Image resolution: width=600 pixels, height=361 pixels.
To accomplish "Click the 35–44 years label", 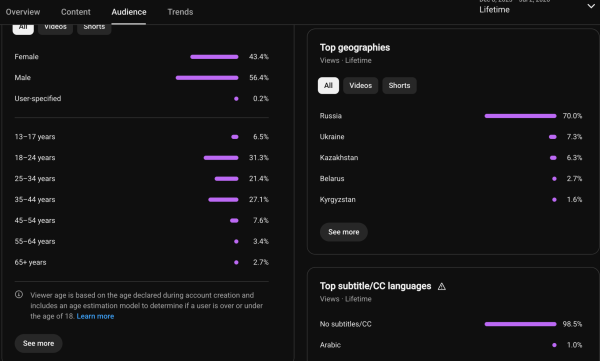I will click(x=35, y=199).
